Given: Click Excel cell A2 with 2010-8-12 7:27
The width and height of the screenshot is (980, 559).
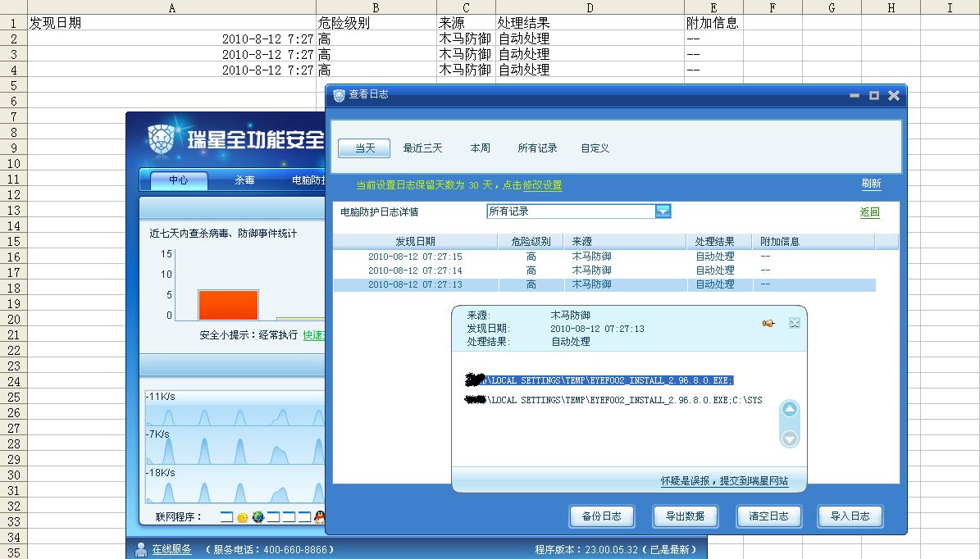Looking at the screenshot, I should 172,39.
